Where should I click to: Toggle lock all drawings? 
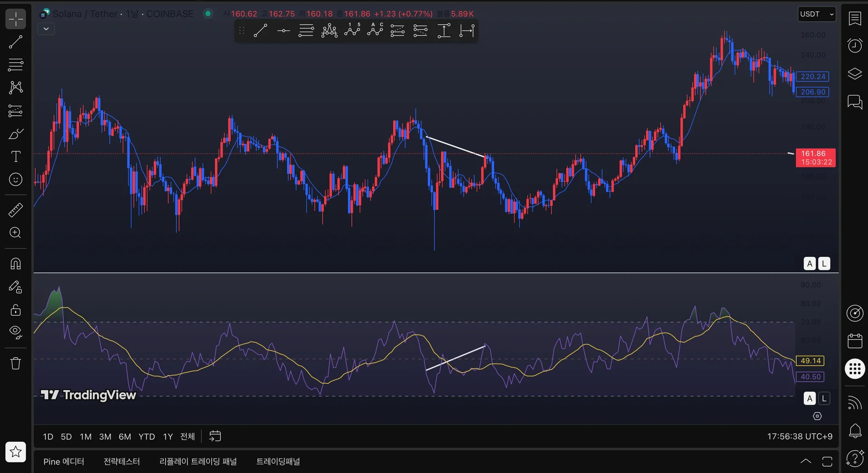coord(16,310)
